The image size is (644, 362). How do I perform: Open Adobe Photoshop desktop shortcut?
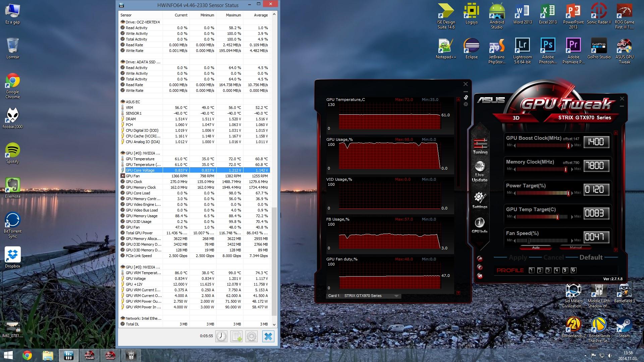click(548, 51)
